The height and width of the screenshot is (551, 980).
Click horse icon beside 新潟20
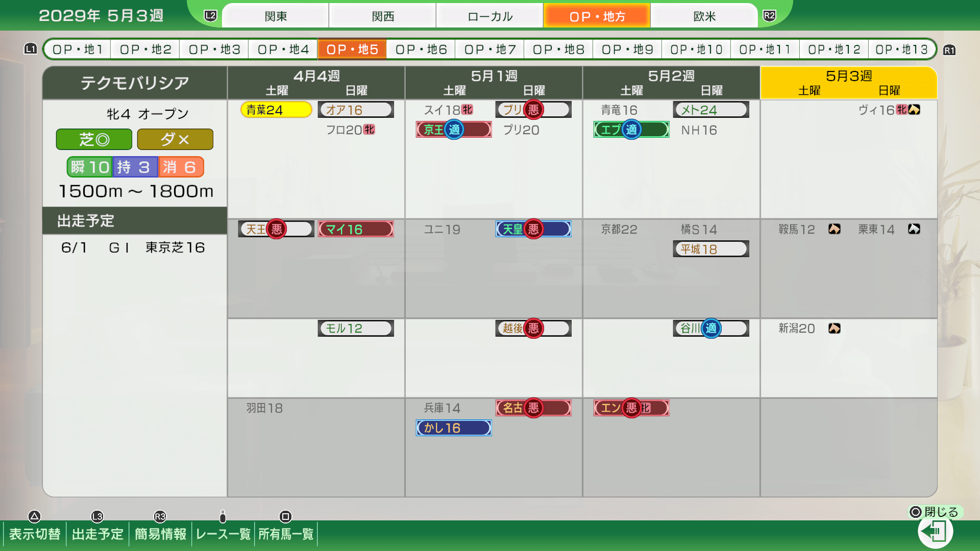(835, 329)
